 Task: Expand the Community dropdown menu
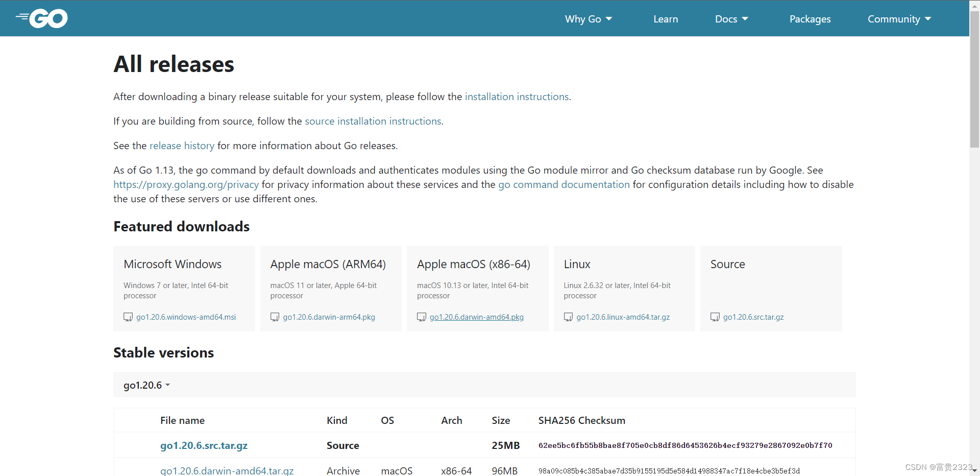click(x=899, y=19)
